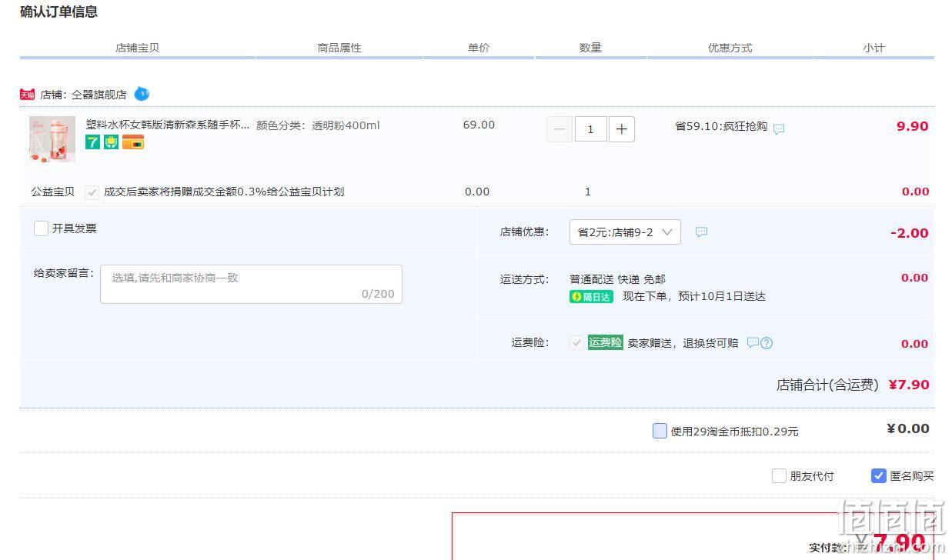The image size is (952, 560).
Task: Click the 预计10月1日送达 delivery estimate
Action: 722,297
